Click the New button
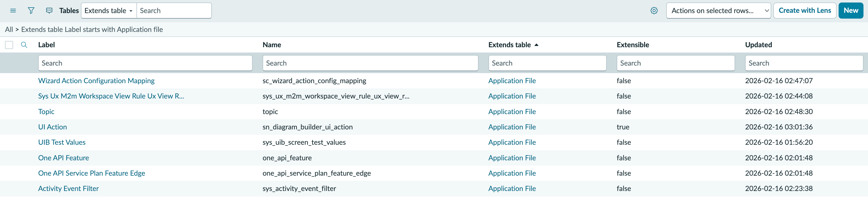Viewport: 868px width, 197px height. pos(850,11)
